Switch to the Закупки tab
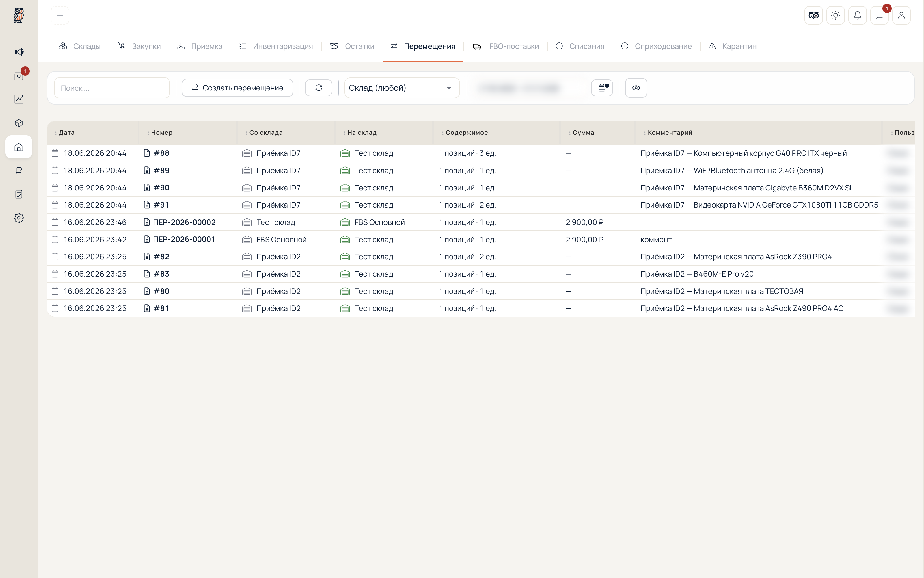Screen dimensions: 924x578 click(x=139, y=46)
